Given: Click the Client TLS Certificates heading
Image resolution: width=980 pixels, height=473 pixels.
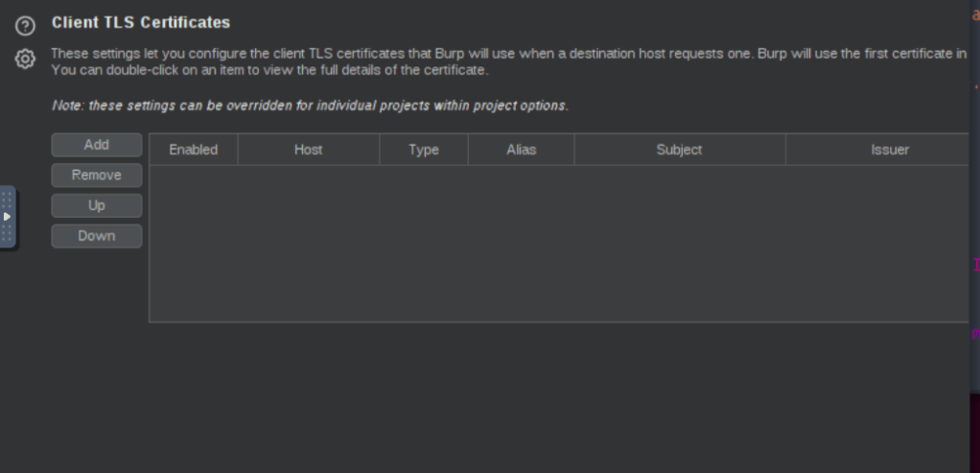Looking at the screenshot, I should point(141,22).
